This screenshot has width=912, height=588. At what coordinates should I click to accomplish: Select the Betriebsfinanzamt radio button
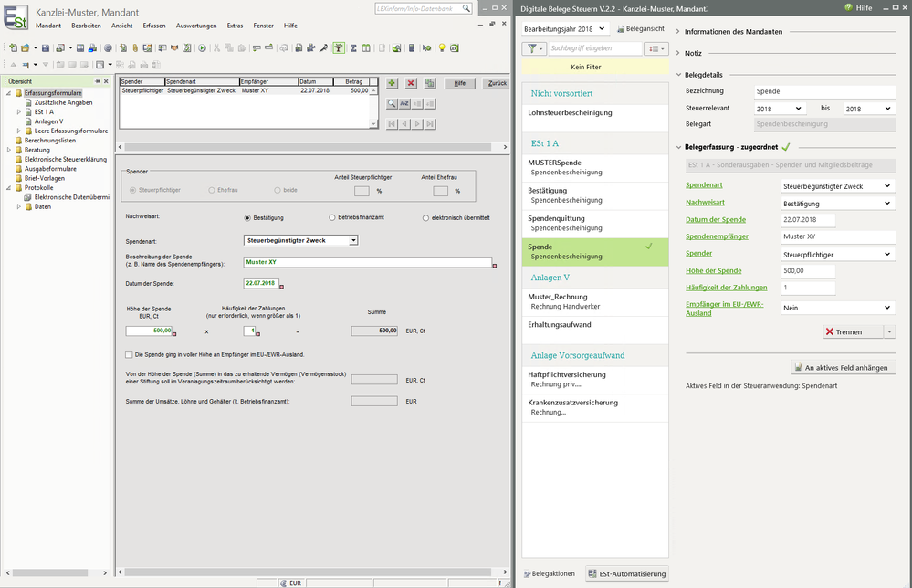[x=332, y=218]
